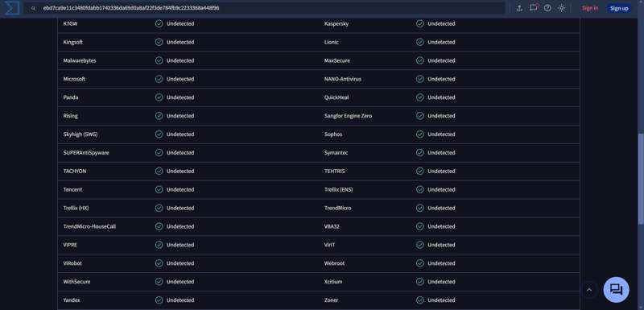This screenshot has width=644, height=310.
Task: Select the VirIT engine name
Action: coord(330,245)
